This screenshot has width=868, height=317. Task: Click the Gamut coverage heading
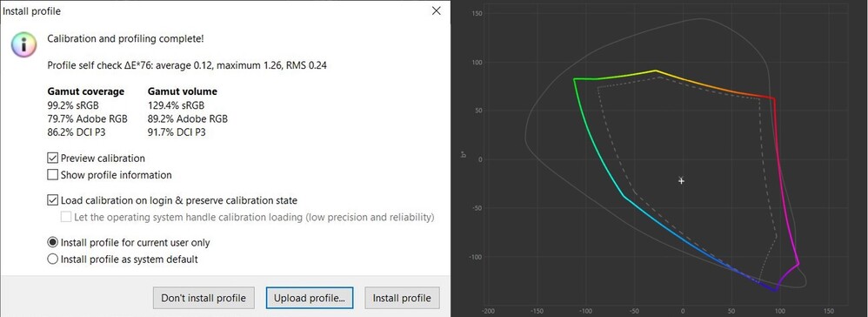click(86, 91)
